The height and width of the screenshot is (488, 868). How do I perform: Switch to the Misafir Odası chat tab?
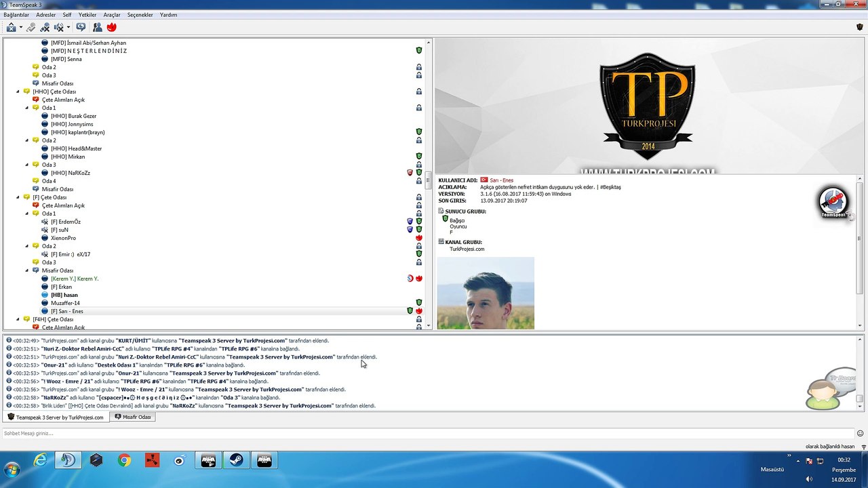point(133,417)
